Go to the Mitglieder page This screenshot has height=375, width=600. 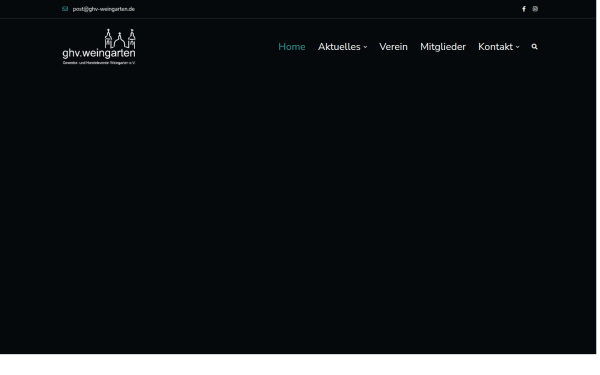443,47
